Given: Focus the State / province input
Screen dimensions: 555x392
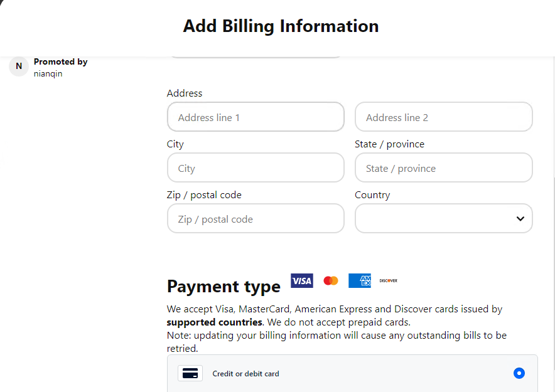Looking at the screenshot, I should pos(443,168).
